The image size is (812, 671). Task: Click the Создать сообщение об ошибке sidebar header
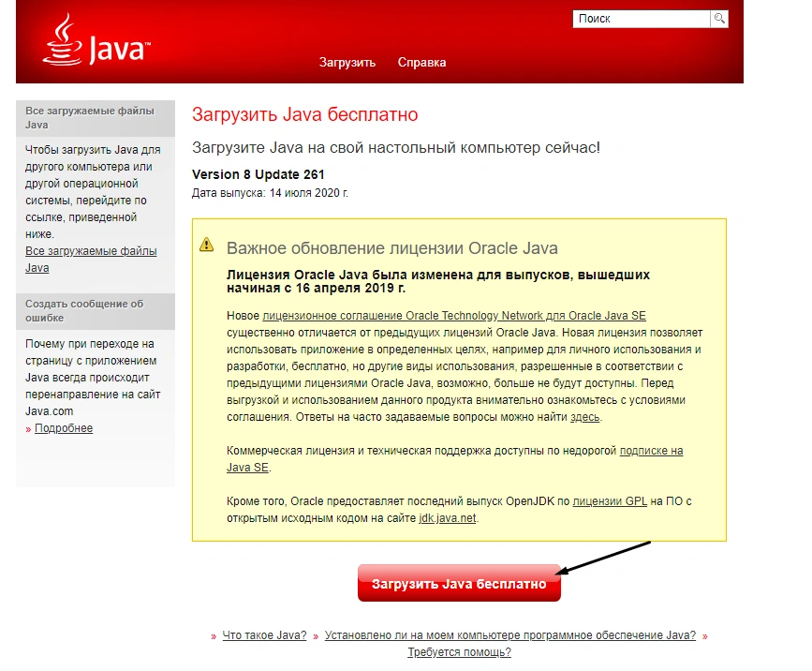pyautogui.click(x=84, y=311)
